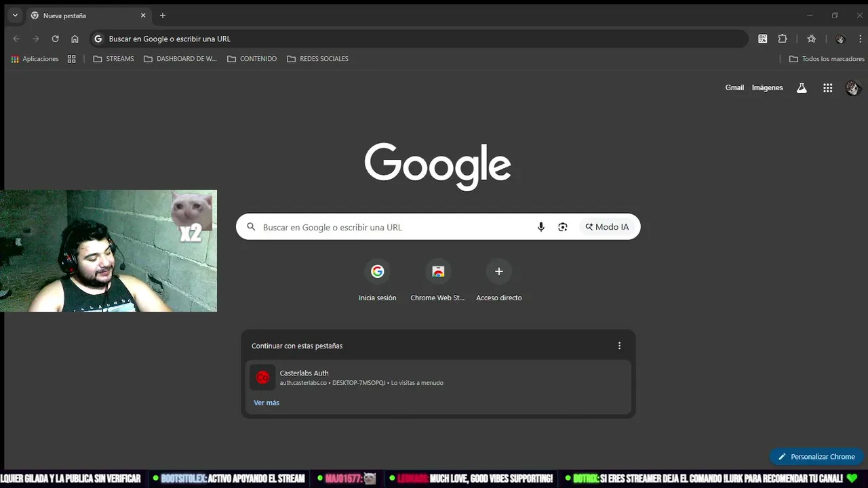
Task: Open Search Labs flask icon
Action: (x=802, y=88)
